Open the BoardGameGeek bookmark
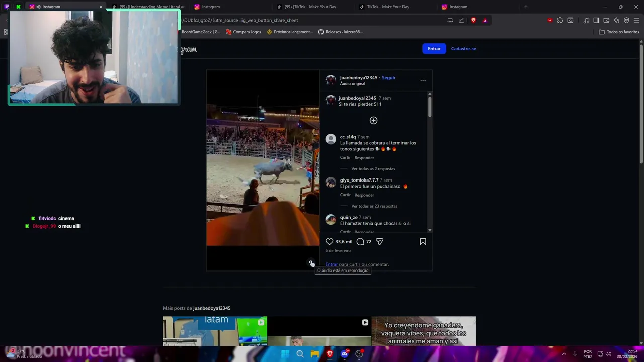 201,32
